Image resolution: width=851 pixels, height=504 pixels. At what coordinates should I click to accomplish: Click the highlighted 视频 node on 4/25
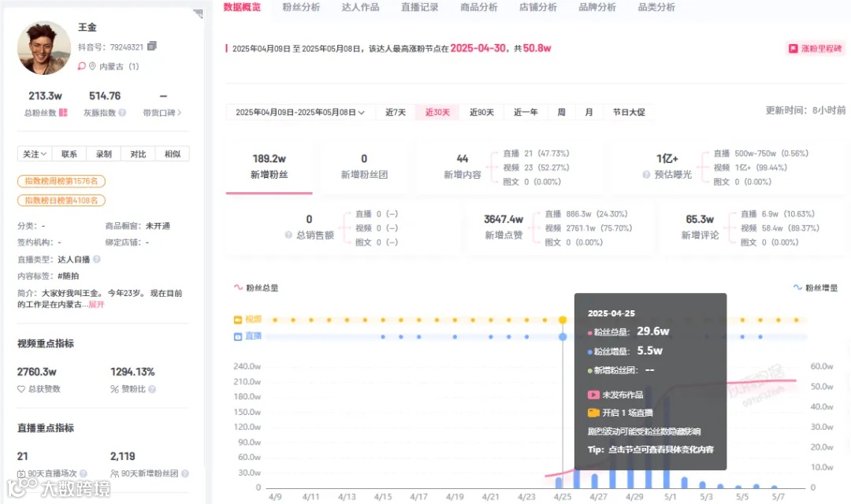[563, 320]
